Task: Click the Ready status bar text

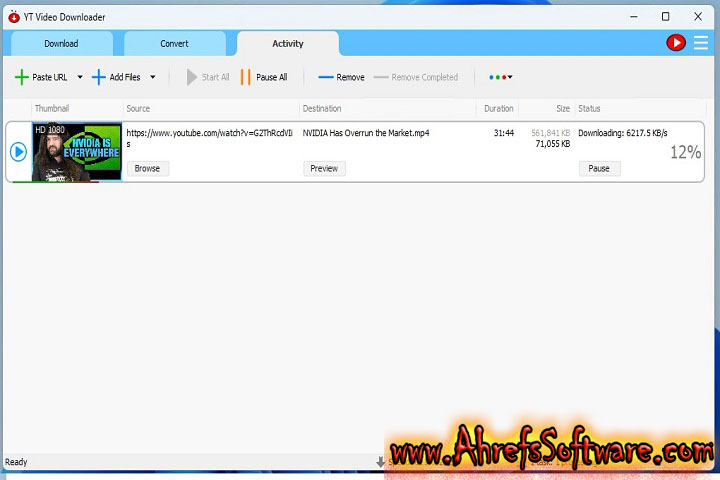Action: (x=16, y=462)
